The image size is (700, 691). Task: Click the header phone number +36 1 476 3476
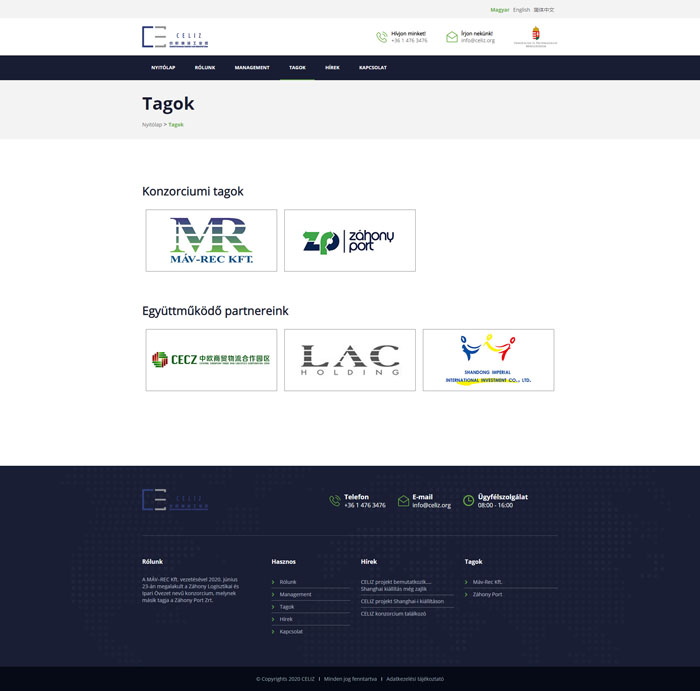click(x=409, y=41)
